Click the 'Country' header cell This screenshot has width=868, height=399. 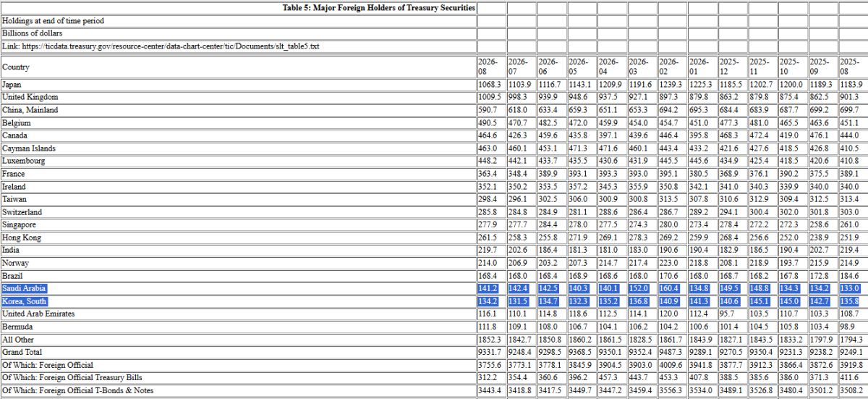[238, 67]
